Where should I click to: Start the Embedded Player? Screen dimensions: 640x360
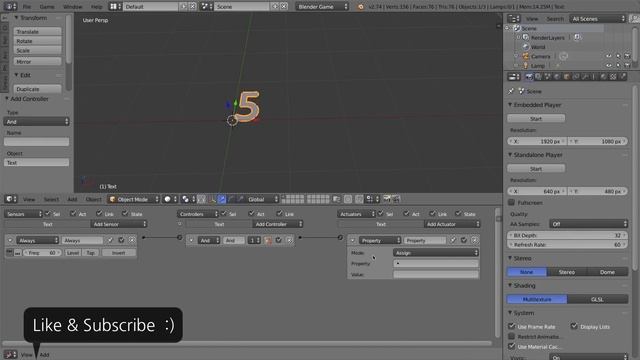(536, 118)
